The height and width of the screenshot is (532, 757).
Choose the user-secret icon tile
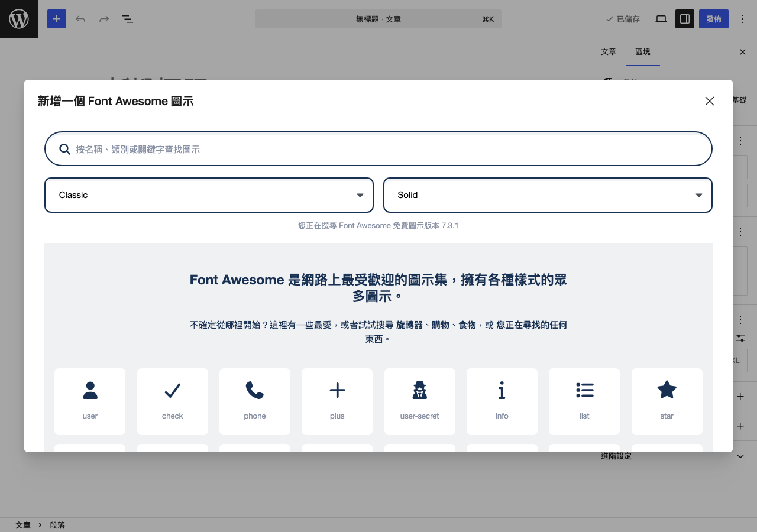[420, 401]
